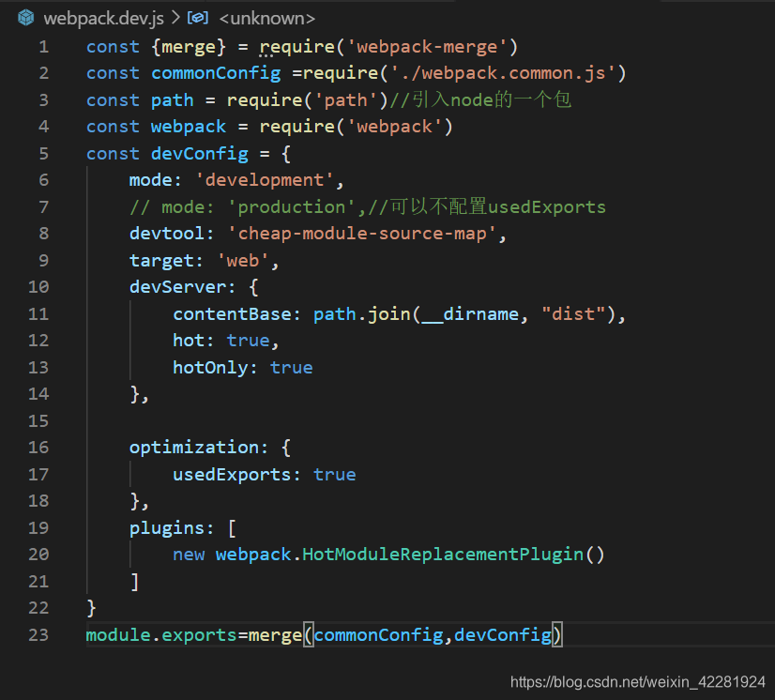
Task: Select the <unknown> breadcrumb symbol
Action: [x=266, y=18]
